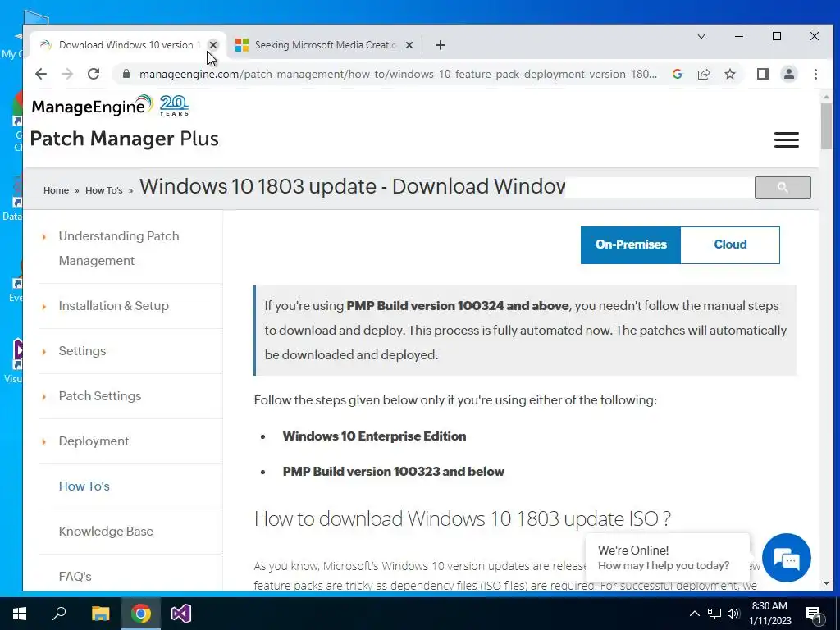
Task: Click the Patch Manager Plus title
Action: tap(125, 139)
